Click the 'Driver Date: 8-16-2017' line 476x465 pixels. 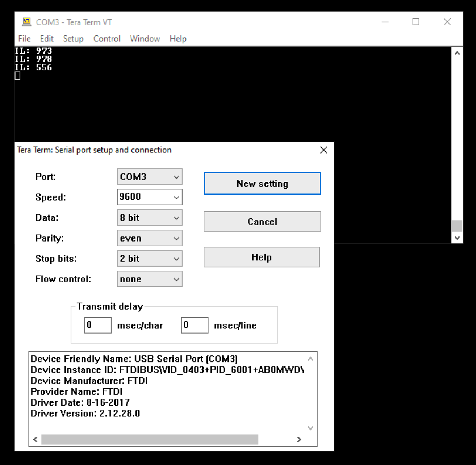tap(80, 402)
